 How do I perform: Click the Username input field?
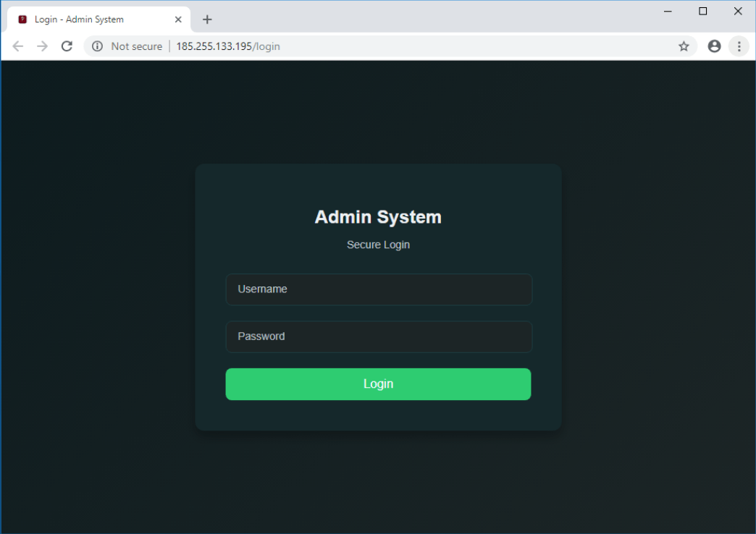[379, 289]
